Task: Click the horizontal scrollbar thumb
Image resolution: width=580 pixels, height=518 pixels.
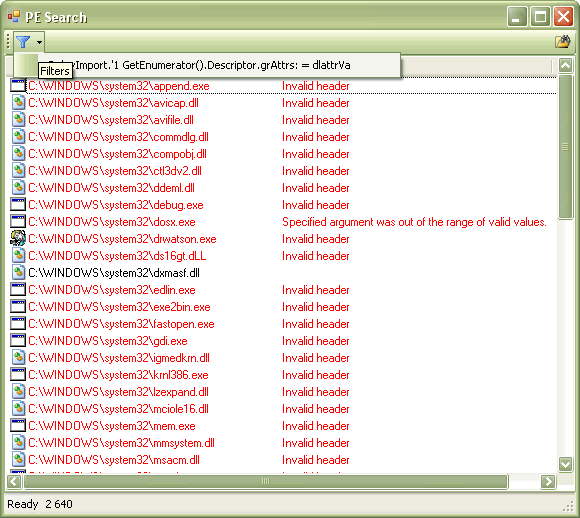Action: 266,481
